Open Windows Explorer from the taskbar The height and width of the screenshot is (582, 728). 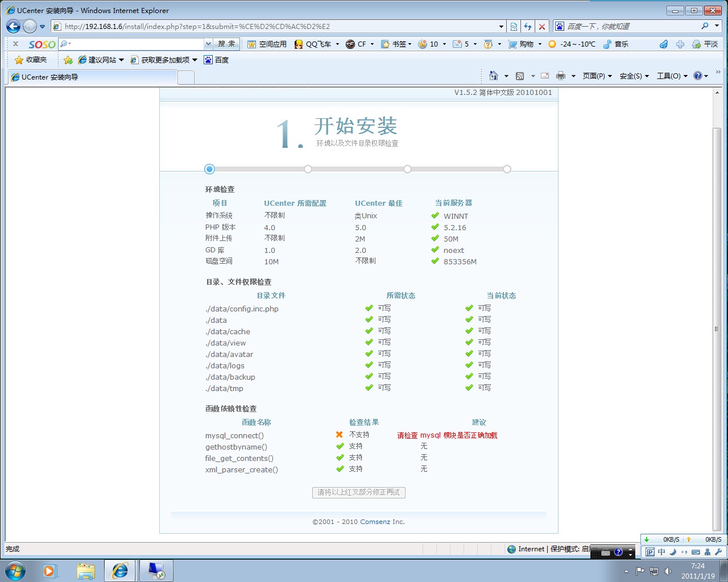[x=86, y=571]
